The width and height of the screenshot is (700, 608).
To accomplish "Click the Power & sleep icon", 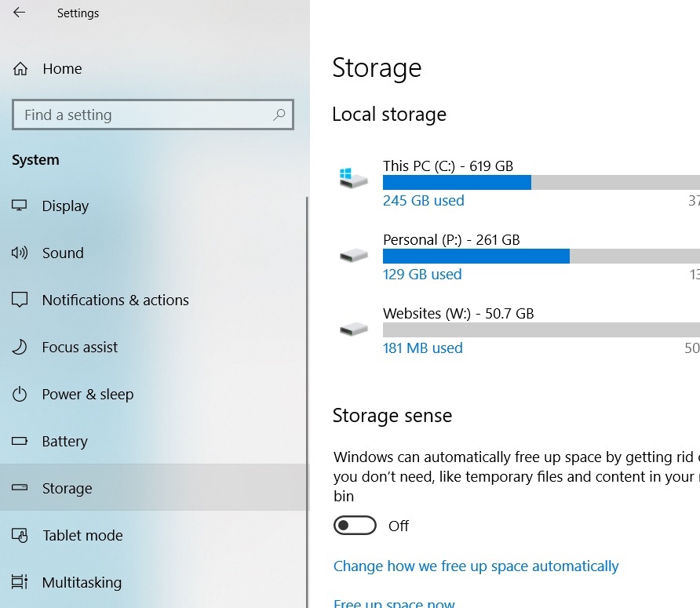I will [19, 394].
